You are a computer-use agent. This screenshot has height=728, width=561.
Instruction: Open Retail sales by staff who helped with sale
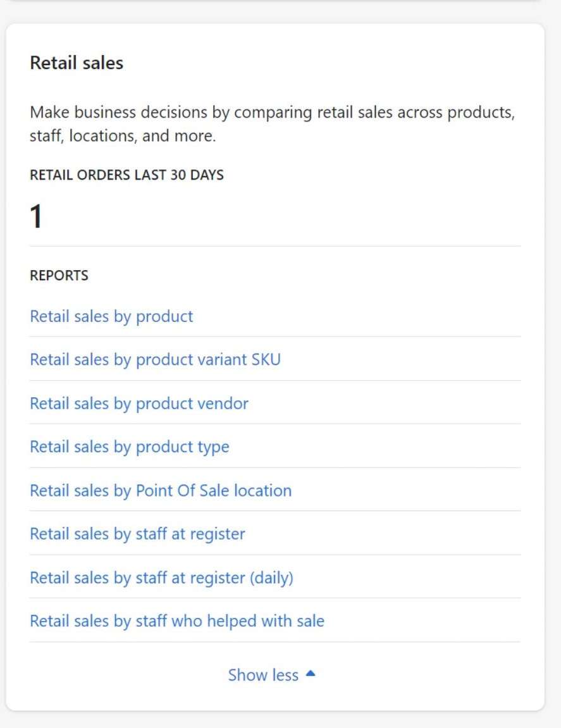coord(177,620)
